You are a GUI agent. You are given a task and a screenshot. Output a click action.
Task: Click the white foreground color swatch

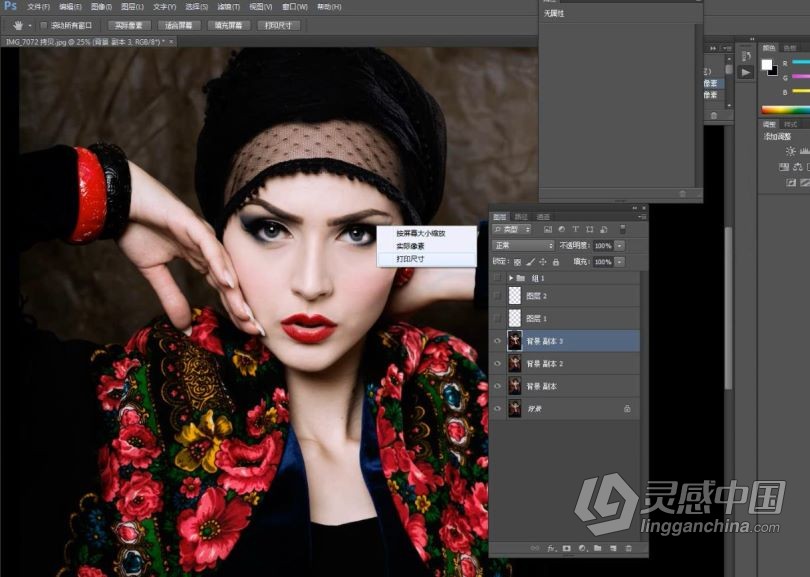point(767,65)
